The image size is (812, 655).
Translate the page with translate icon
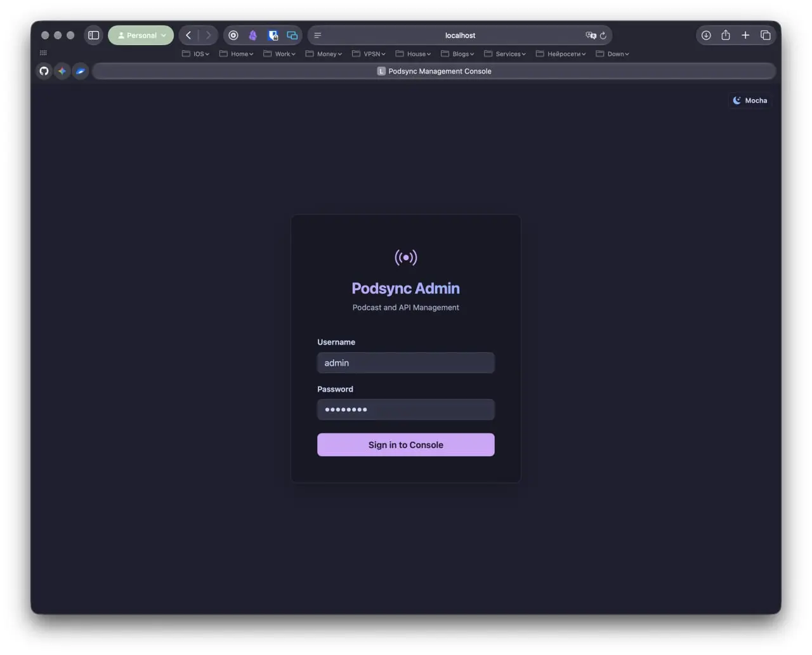point(591,36)
